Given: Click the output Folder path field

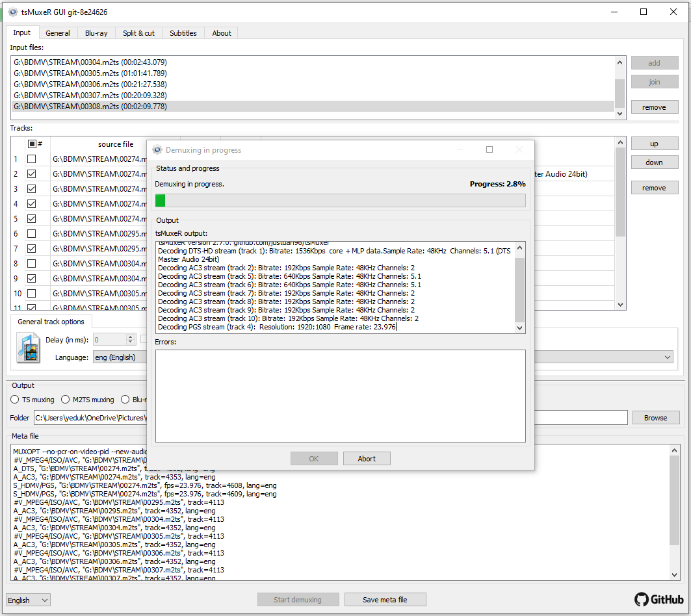Looking at the screenshot, I should coord(330,418).
